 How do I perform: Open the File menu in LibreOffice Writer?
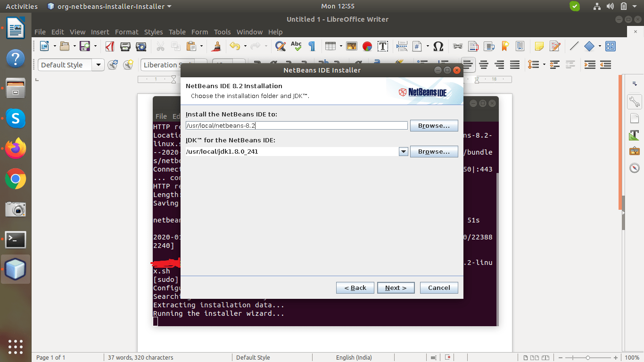click(x=40, y=32)
